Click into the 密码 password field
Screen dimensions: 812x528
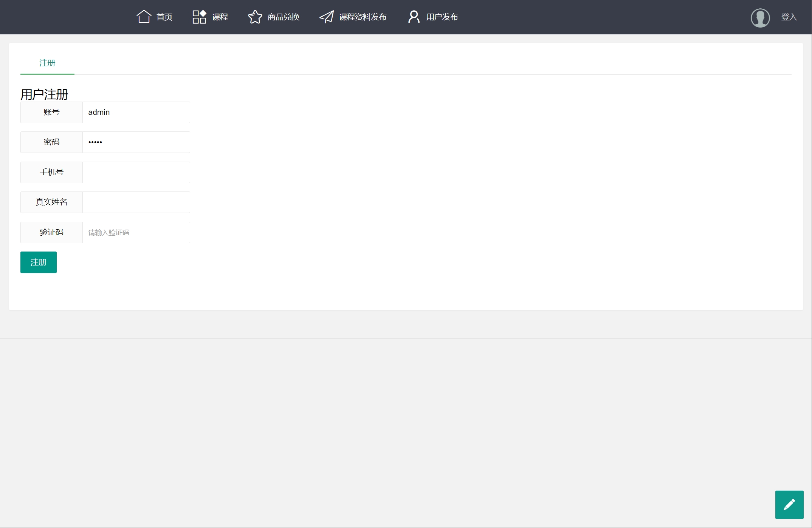(x=136, y=142)
